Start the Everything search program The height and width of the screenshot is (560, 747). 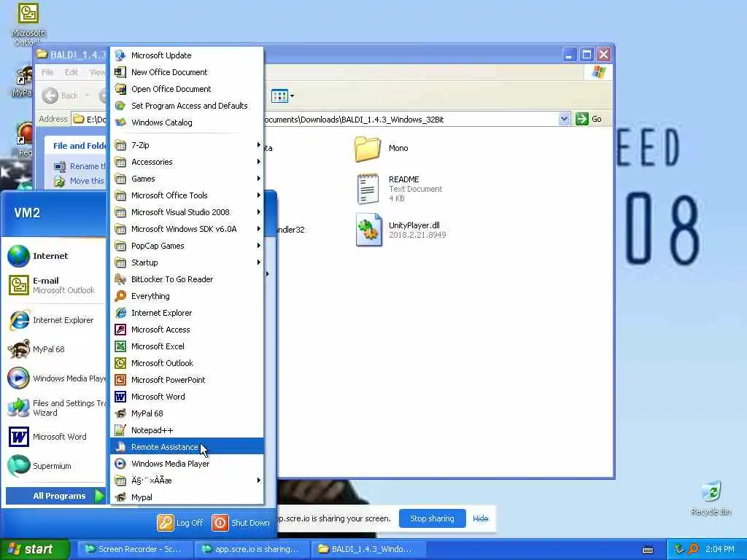(187, 296)
